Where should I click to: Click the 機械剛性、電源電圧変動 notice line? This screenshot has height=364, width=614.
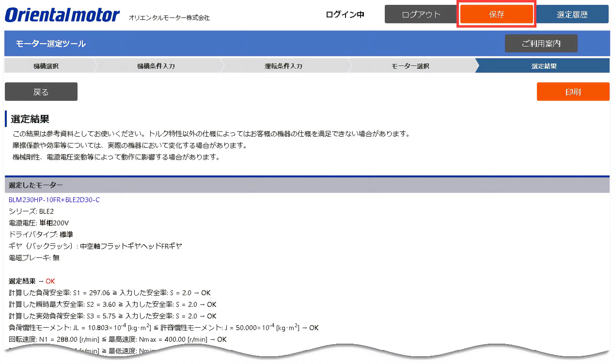(x=116, y=157)
